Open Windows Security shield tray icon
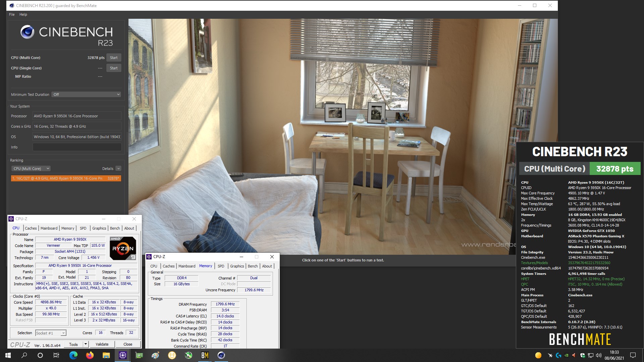This screenshot has width=644, height=362. pyautogui.click(x=583, y=355)
